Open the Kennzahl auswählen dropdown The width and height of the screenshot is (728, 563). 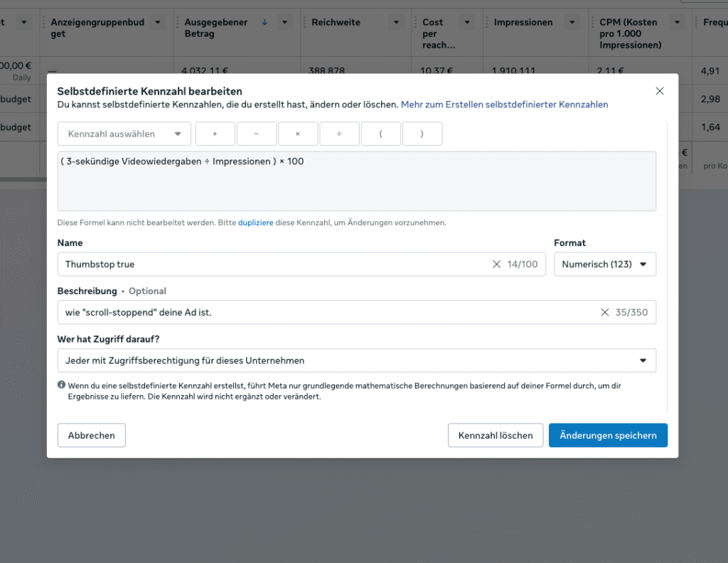(x=124, y=134)
